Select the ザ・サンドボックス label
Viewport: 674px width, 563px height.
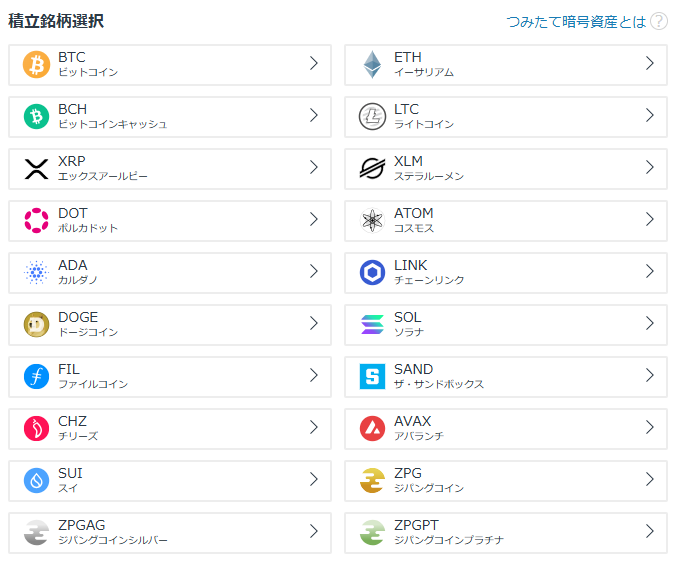tap(439, 384)
